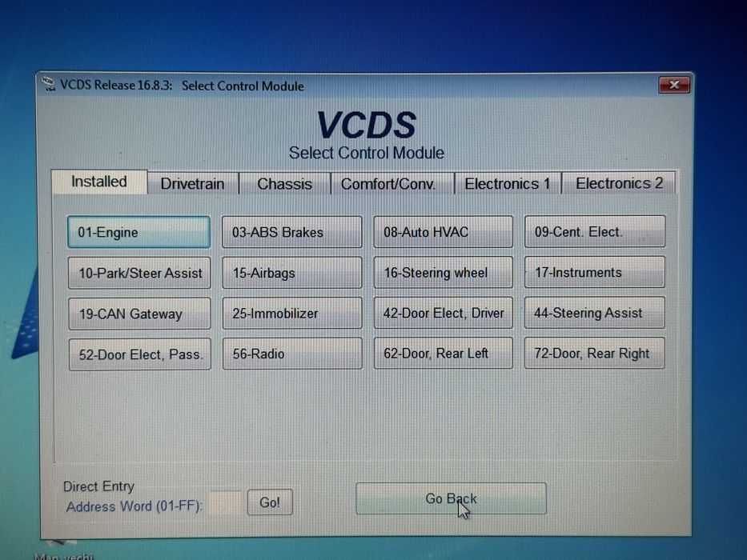Screen dimensions: 747x560
Task: Select 10-Park/Steer Assist module
Action: click(139, 273)
